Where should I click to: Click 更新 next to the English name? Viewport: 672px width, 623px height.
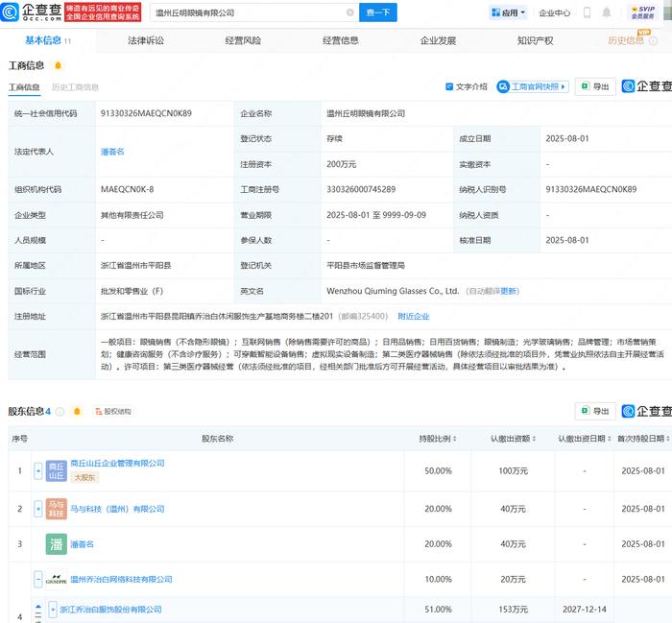point(508,292)
